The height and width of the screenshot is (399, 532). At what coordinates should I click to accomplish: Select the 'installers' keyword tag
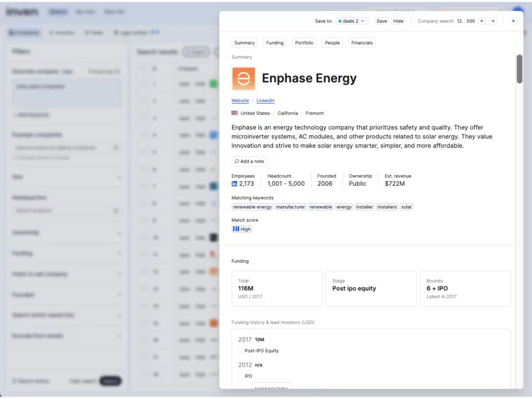click(x=387, y=207)
